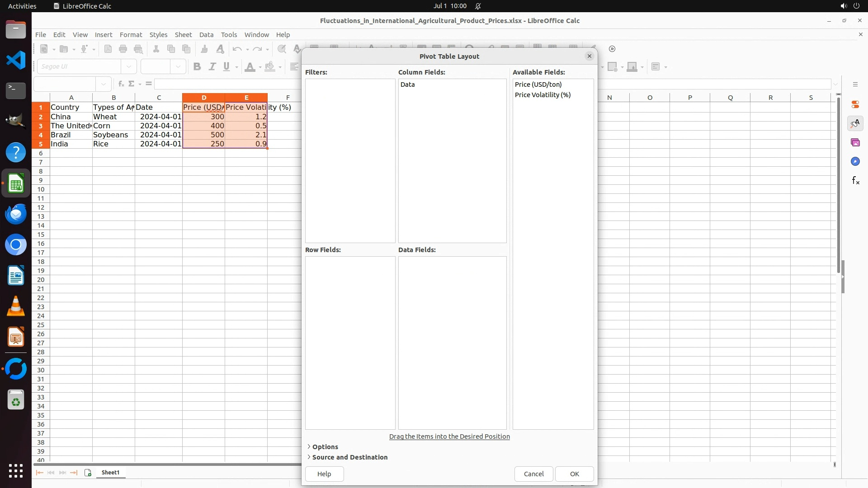Open the Gallery sidebar panel
The height and width of the screenshot is (488, 868).
click(x=855, y=143)
